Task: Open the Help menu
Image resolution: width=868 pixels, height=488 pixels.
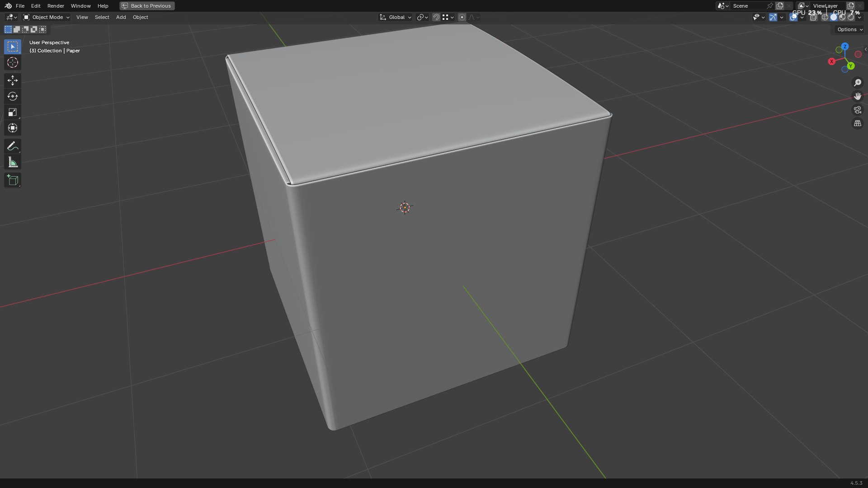Action: tap(103, 6)
